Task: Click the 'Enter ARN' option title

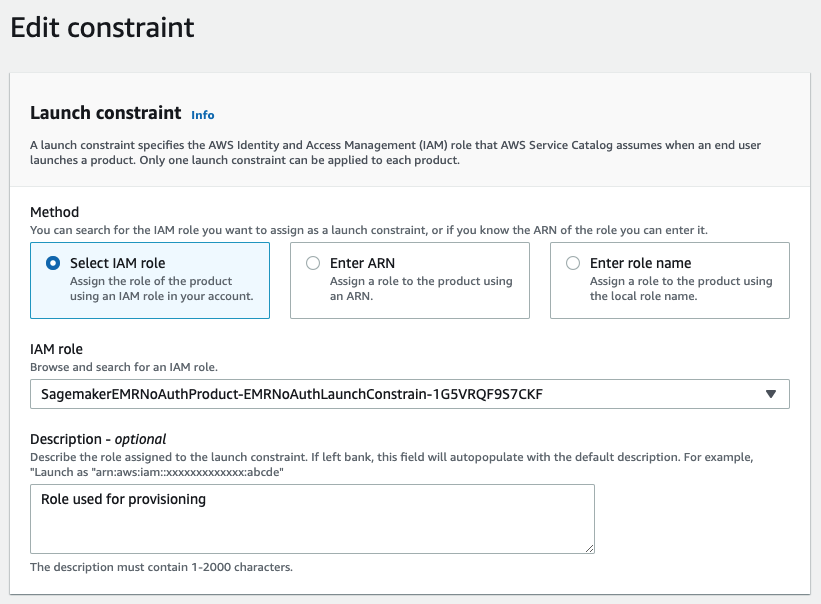Action: click(x=361, y=263)
